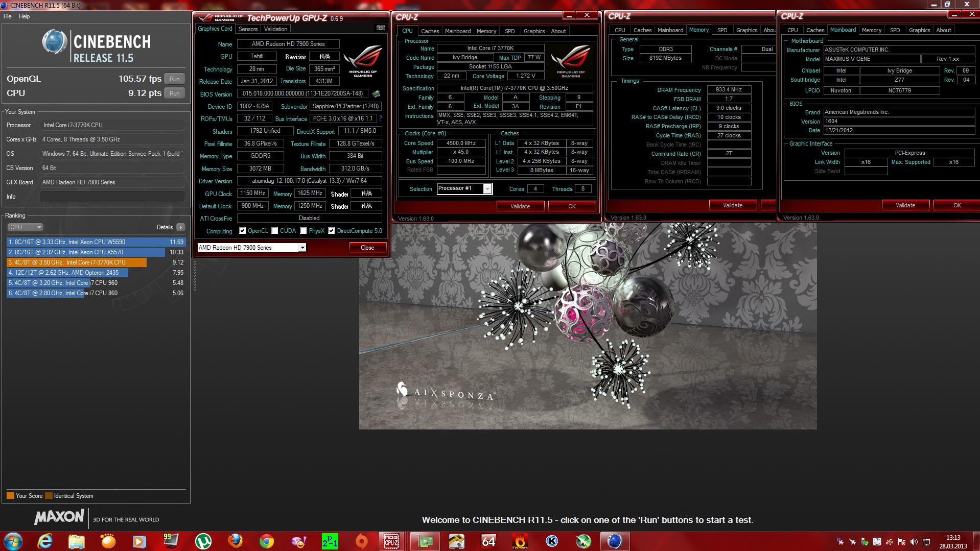Click Validate in the first CPU-Z window
Viewport: 980px width, 551px height.
(520, 206)
